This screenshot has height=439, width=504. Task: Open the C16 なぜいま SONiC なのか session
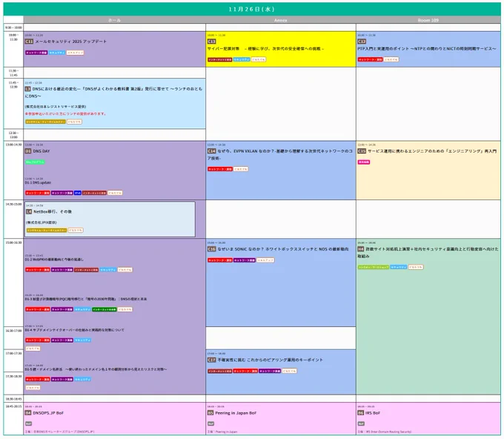tap(283, 249)
